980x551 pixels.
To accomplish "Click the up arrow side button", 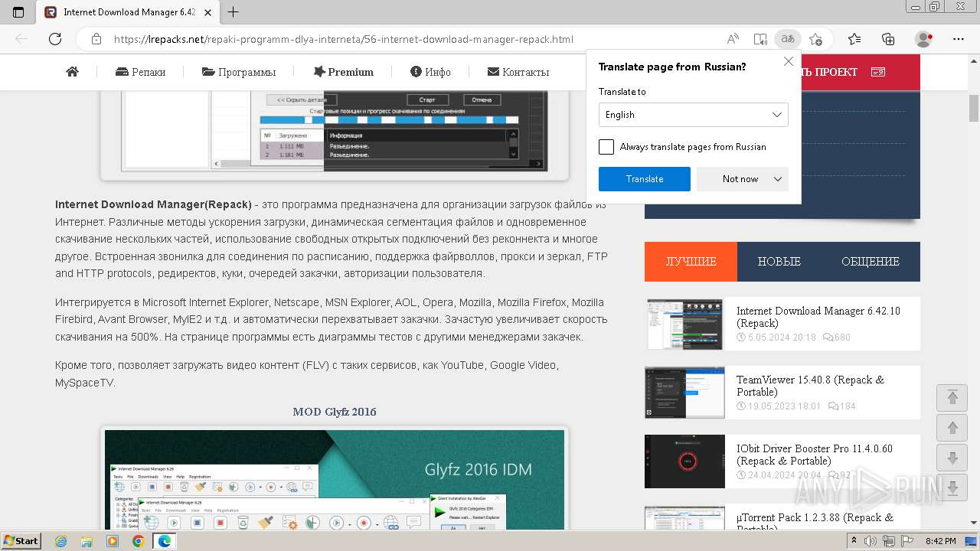I will pyautogui.click(x=952, y=428).
